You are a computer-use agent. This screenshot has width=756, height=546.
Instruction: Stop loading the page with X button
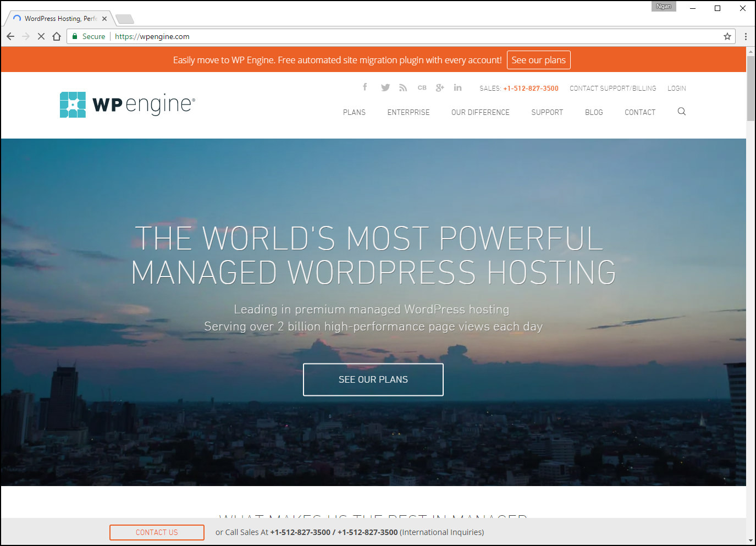(x=41, y=36)
